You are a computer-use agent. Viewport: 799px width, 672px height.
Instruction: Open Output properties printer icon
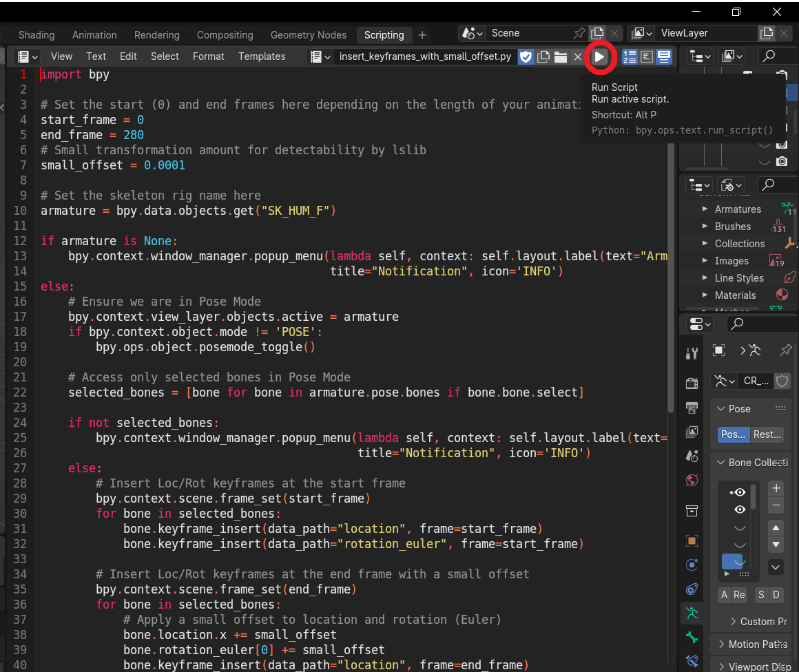pos(692,408)
